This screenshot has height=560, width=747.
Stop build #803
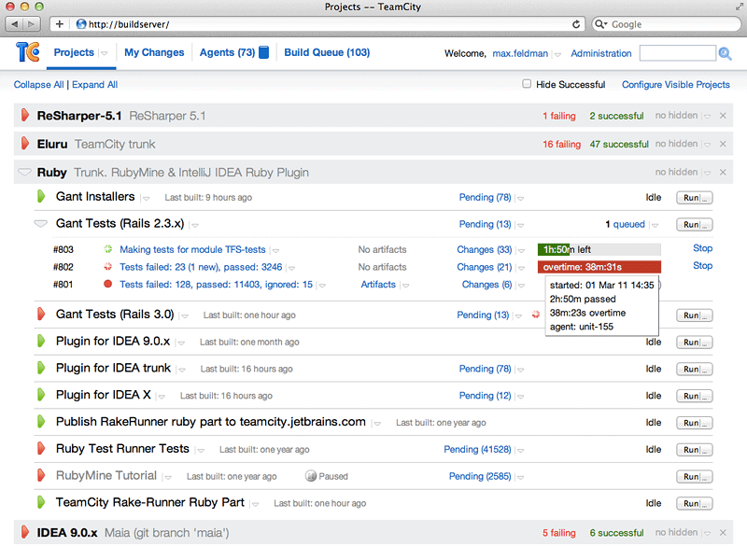[702, 248]
